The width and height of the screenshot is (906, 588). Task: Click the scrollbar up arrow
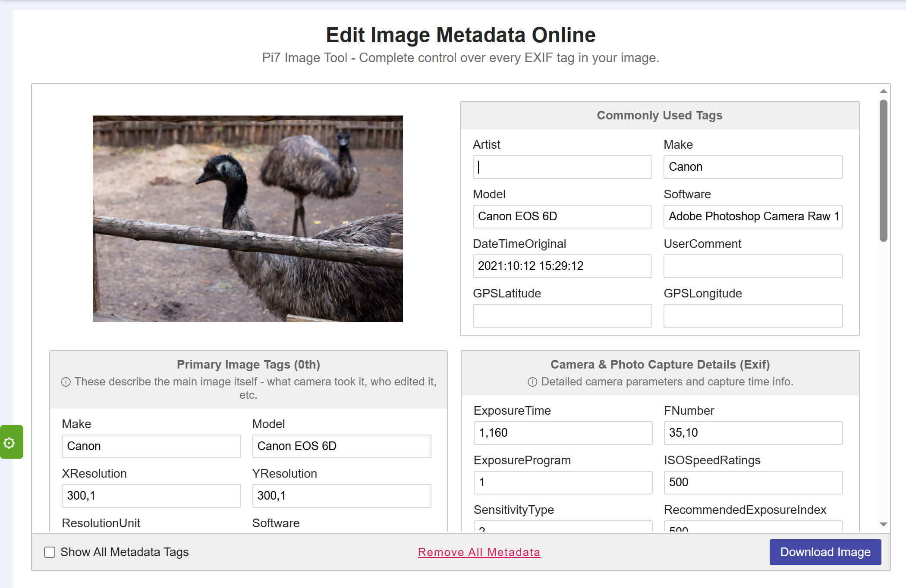(x=883, y=91)
